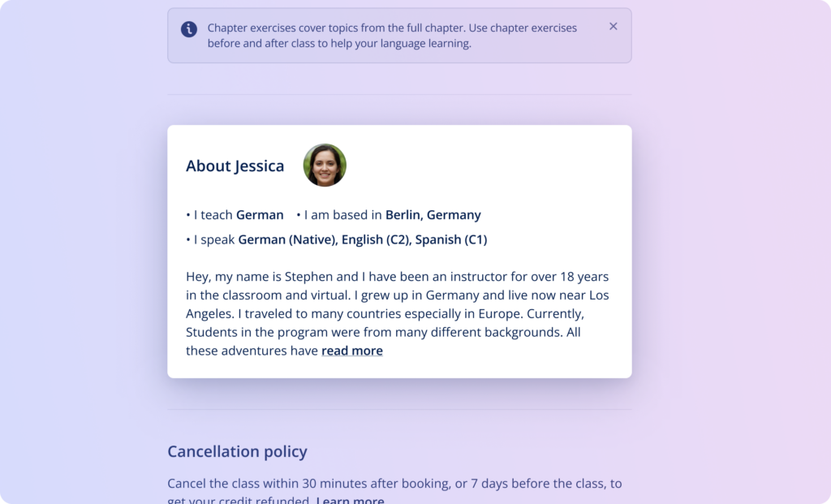Click the German (Native) language entry
The height and width of the screenshot is (504, 831).
288,239
